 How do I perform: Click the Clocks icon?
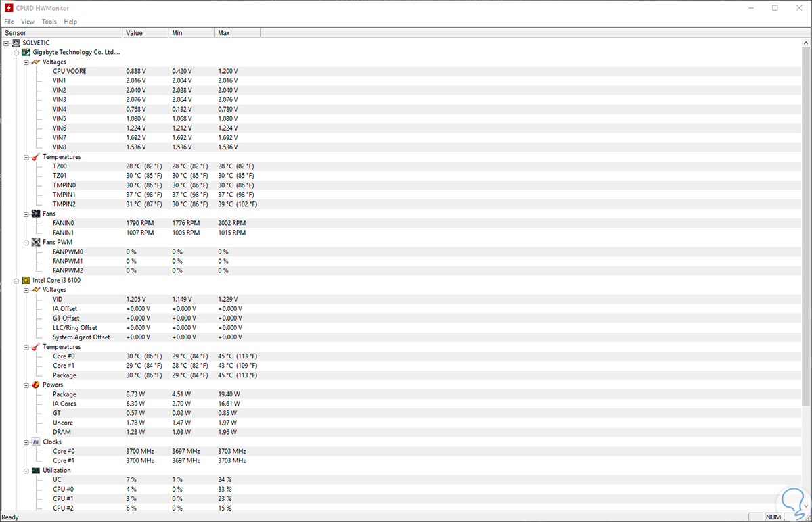36,442
